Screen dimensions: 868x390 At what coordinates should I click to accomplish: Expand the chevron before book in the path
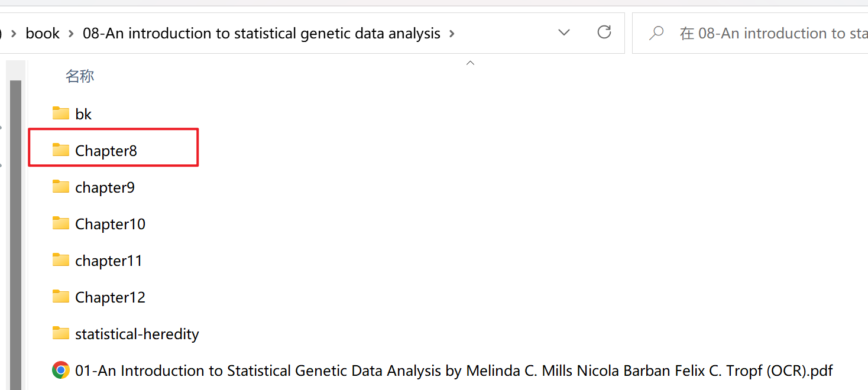tap(14, 34)
